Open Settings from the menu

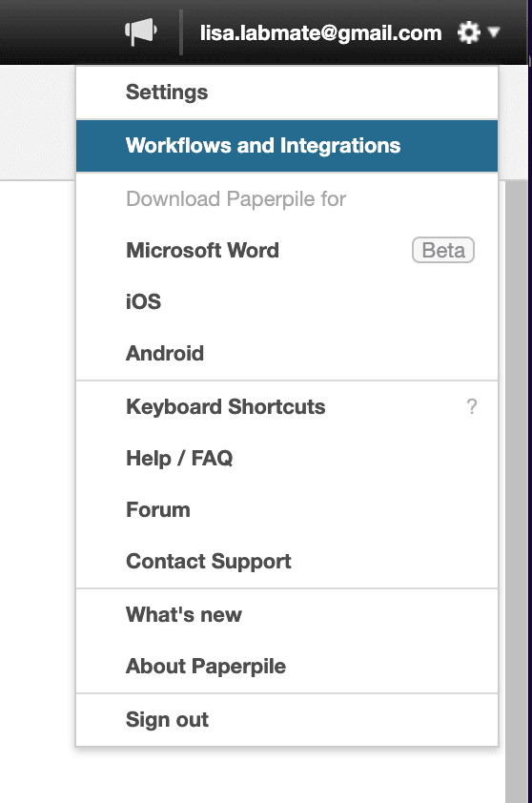(287, 93)
